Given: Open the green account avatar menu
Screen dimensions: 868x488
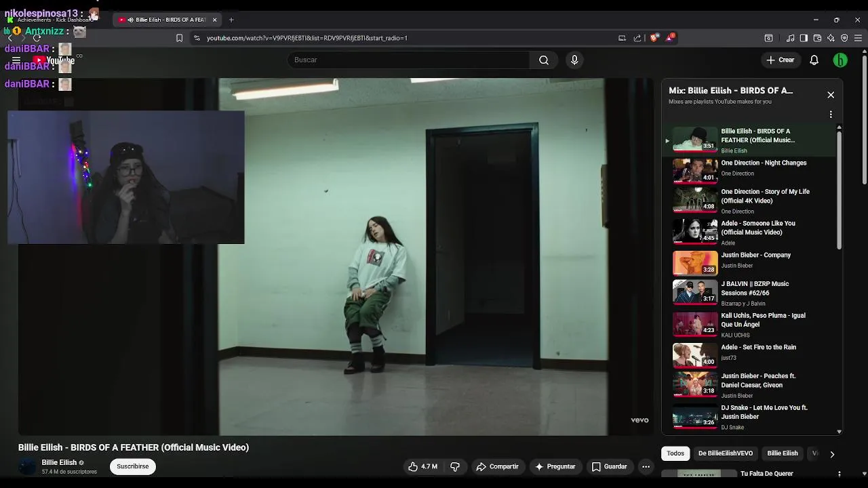Looking at the screenshot, I should [840, 60].
